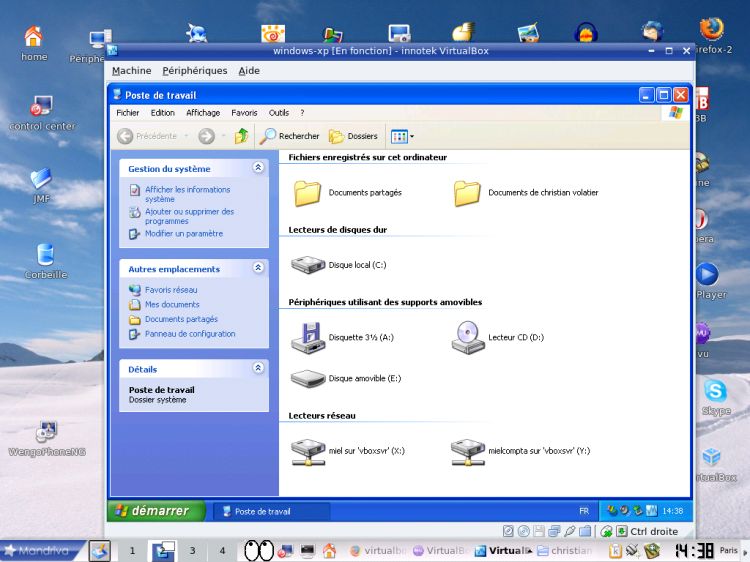Image resolution: width=750 pixels, height=562 pixels.
Task: Click VirtualBox network status indicator
Action: 554,531
